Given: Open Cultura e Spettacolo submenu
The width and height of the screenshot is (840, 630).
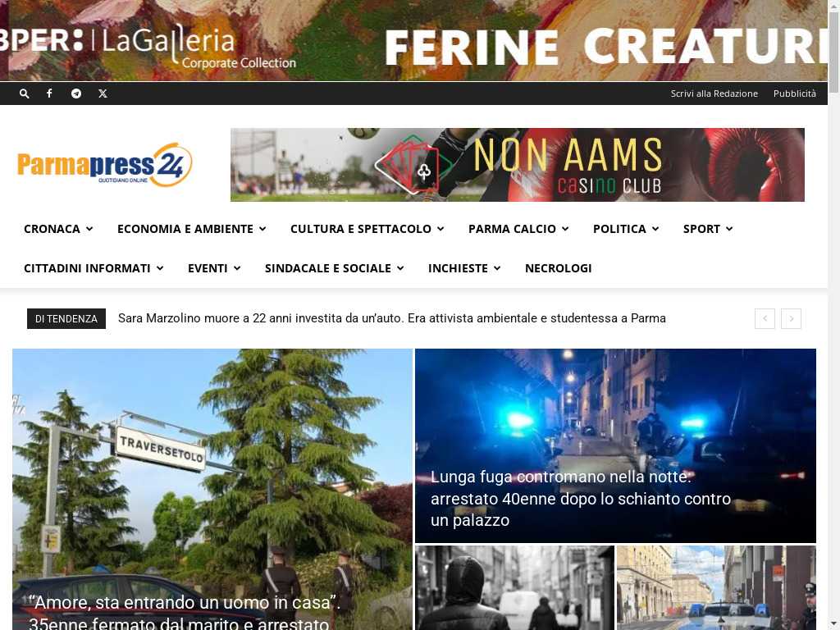Looking at the screenshot, I should coord(367,229).
